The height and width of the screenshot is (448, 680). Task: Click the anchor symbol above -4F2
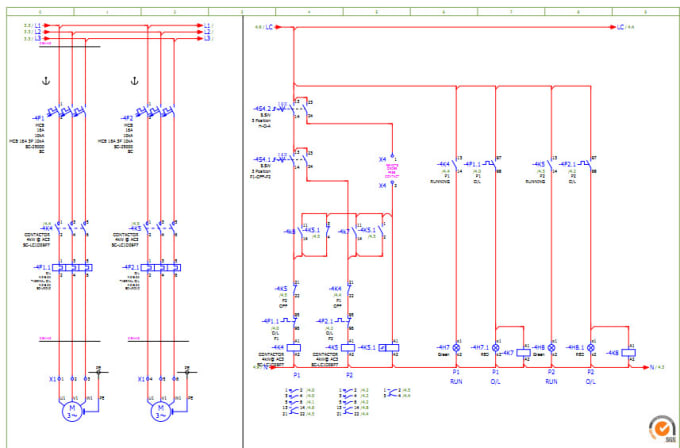point(134,81)
